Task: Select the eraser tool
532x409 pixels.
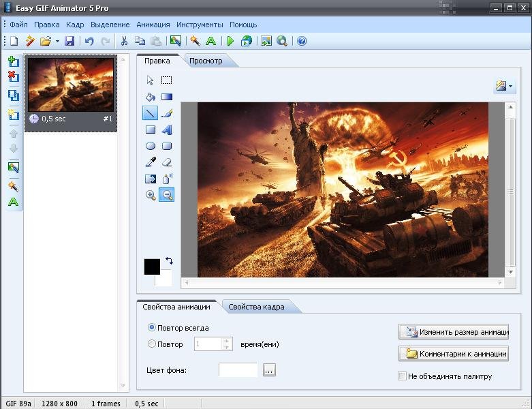Action: [167, 162]
